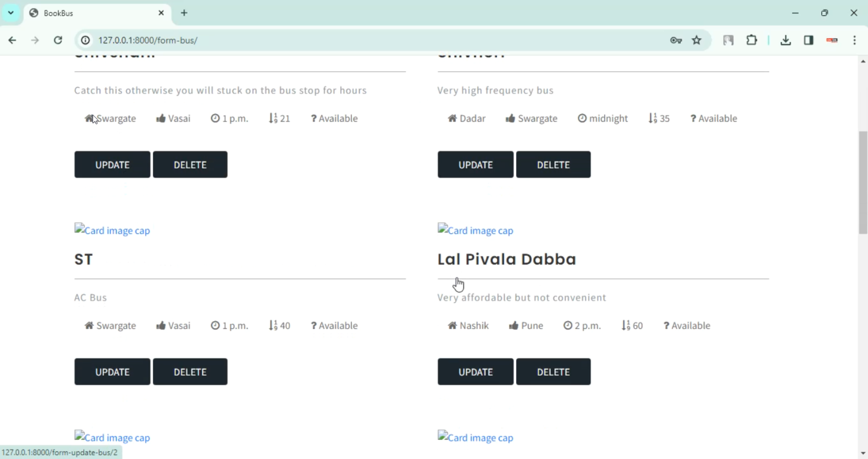Open Chrome three-dot menu

pos(855,40)
